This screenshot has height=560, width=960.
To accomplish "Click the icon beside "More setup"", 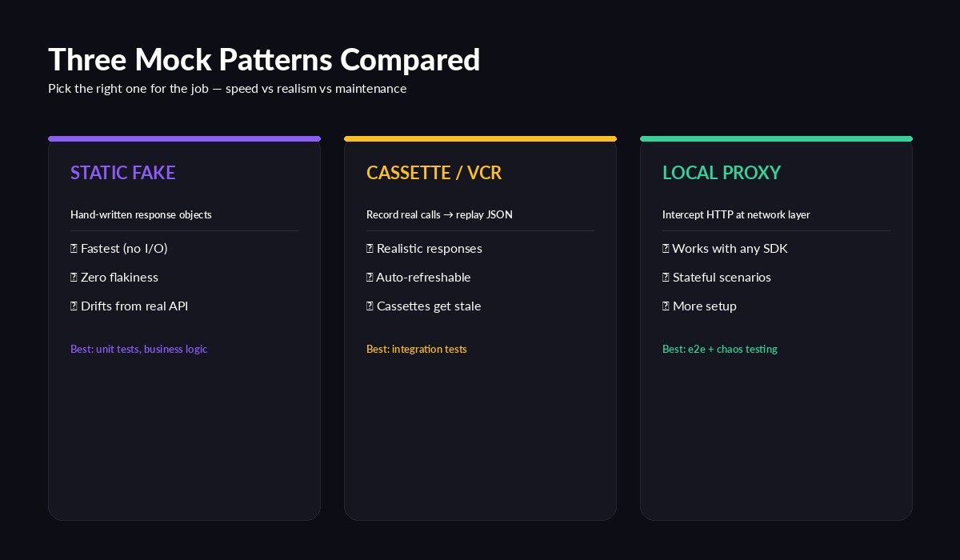I will [x=665, y=306].
